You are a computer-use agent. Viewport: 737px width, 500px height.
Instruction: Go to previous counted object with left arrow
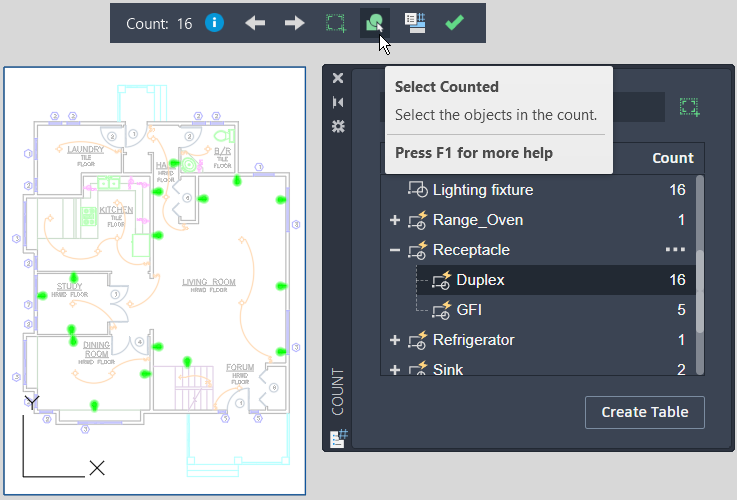pos(256,23)
